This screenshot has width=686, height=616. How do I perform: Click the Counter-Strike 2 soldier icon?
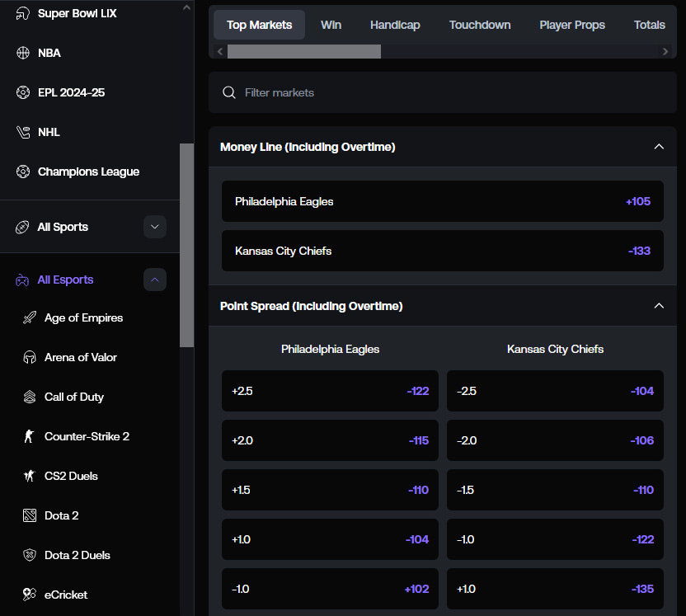coord(30,436)
